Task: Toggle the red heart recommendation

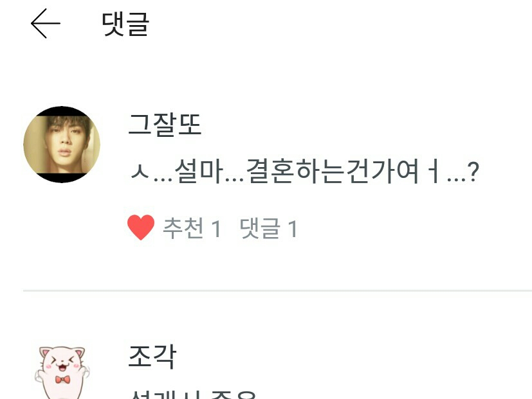Action: pos(141,228)
